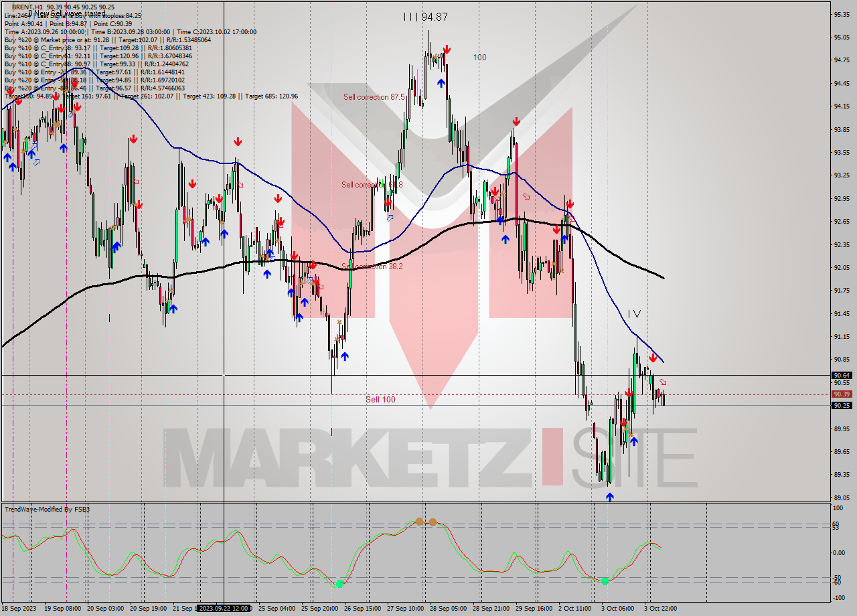Image resolution: width=857 pixels, height=616 pixels.
Task: Click the blue up arrow below the chart low
Action: pyautogui.click(x=609, y=497)
